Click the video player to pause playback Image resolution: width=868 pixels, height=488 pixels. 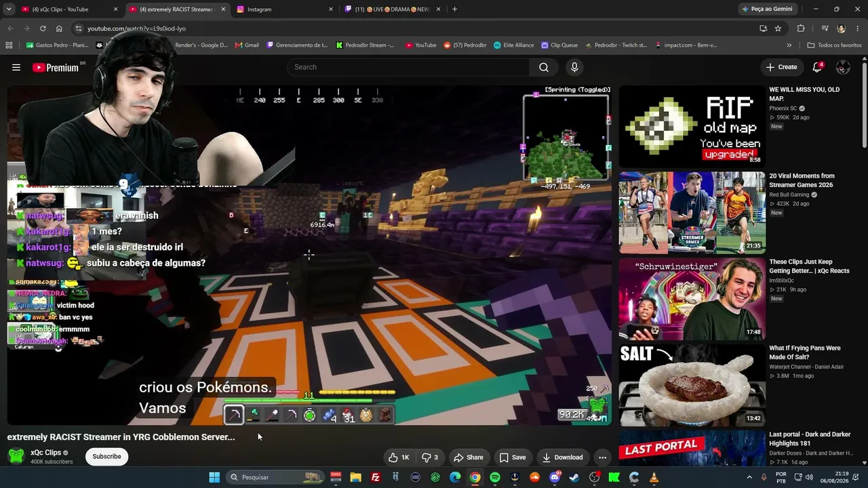click(309, 256)
